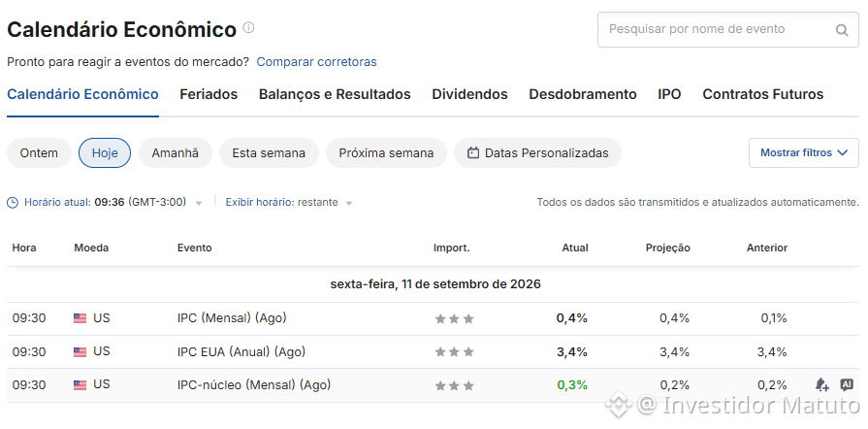Select the Ontem date filter
This screenshot has height=429, width=868.
tap(39, 153)
